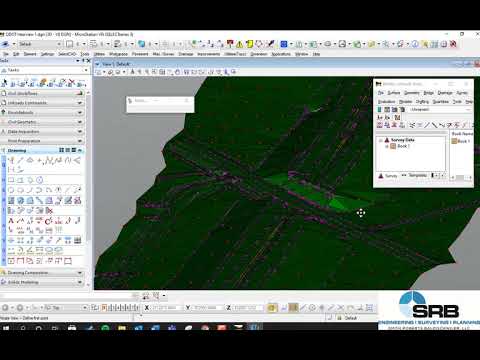This screenshot has width=480, height=360.
Task: Click the Z coordinate input field
Action: tap(248, 308)
